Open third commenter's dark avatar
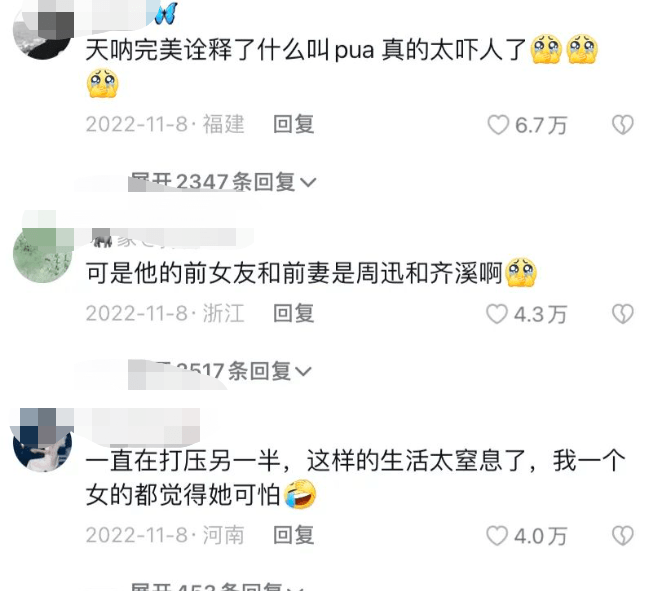This screenshot has width=648, height=591. tap(43, 441)
